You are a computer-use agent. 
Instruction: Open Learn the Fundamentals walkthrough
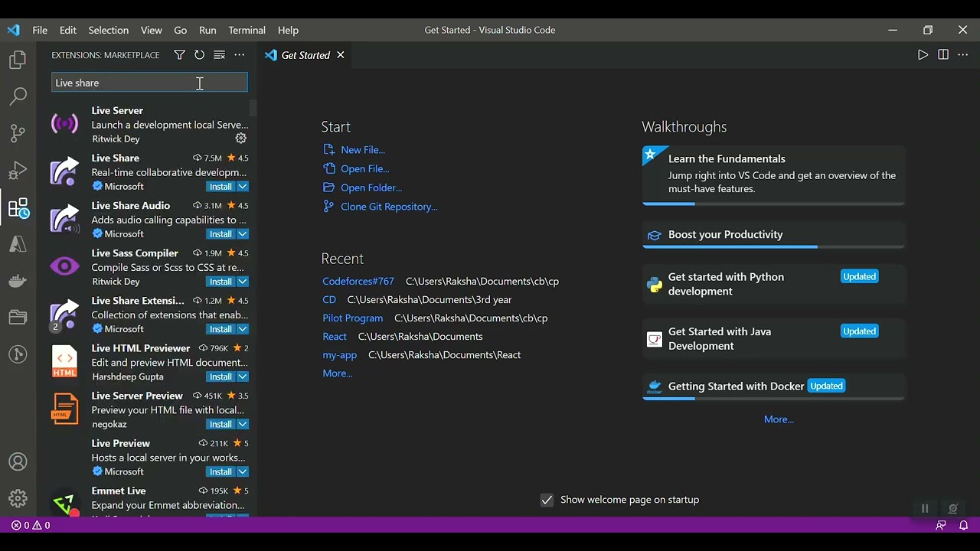[x=773, y=175]
